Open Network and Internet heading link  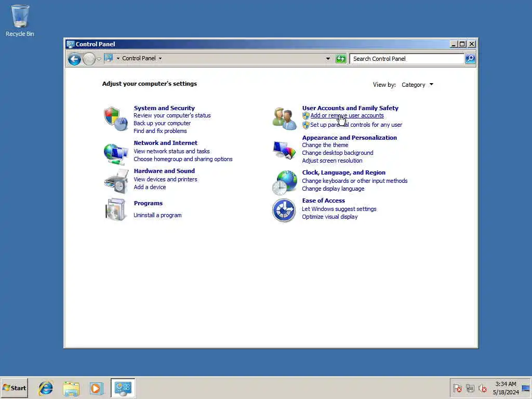tap(165, 143)
